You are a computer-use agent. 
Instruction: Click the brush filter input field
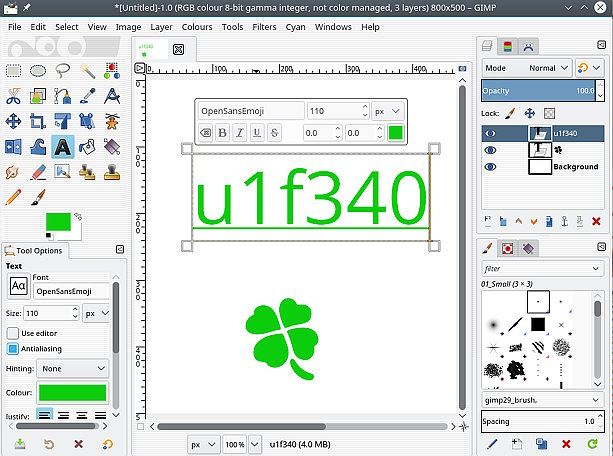[541, 269]
